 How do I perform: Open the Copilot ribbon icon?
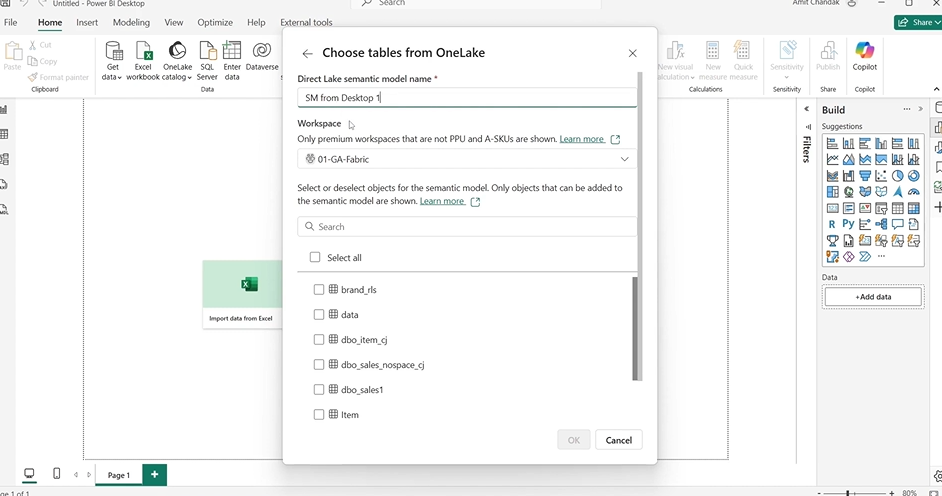click(x=865, y=56)
